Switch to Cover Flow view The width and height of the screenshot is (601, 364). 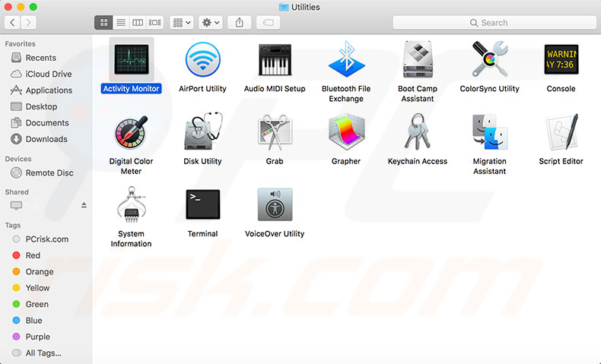click(155, 23)
